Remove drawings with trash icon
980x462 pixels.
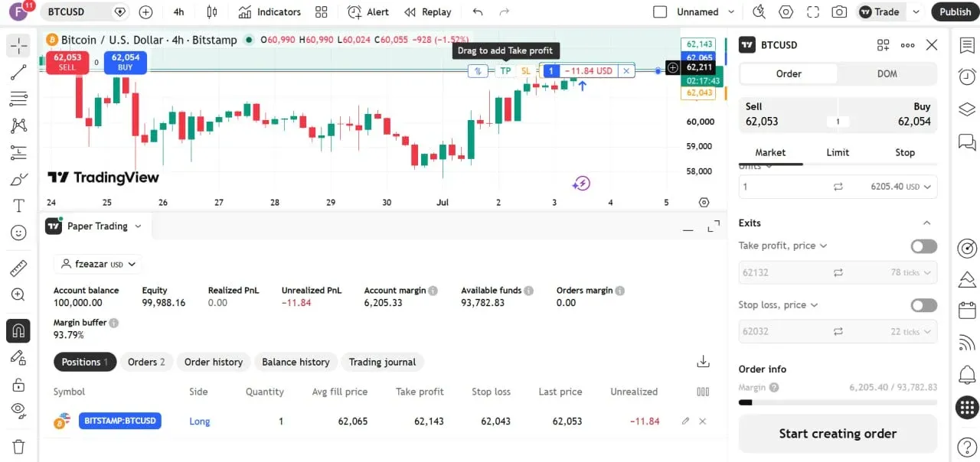18,447
